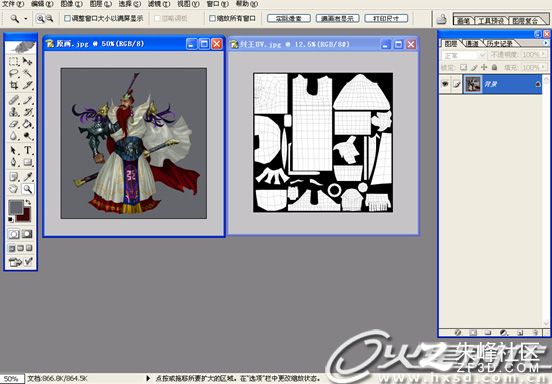Select the Dodge tool

pyautogui.click(x=27, y=136)
